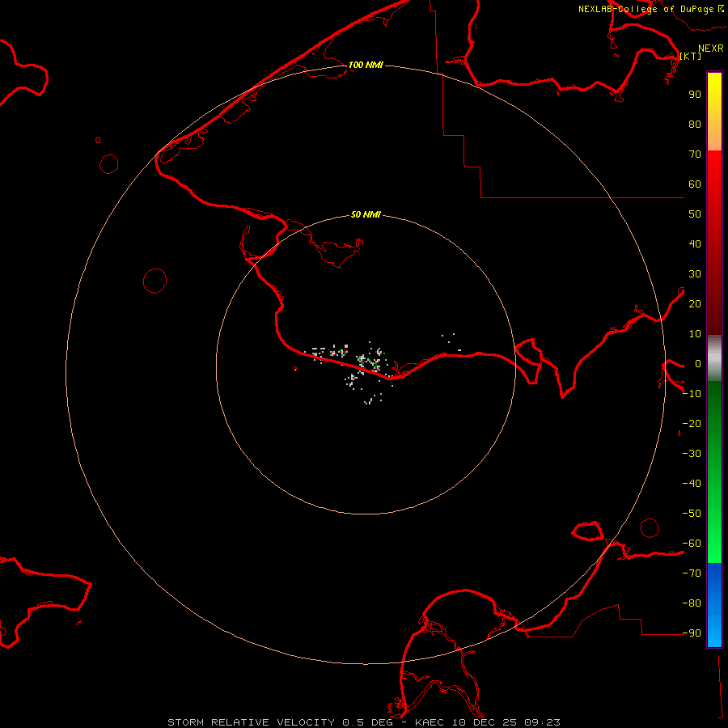Screen dimensions: 728x728
Task: Click the 50 NMI range ring label
Action: click(366, 214)
